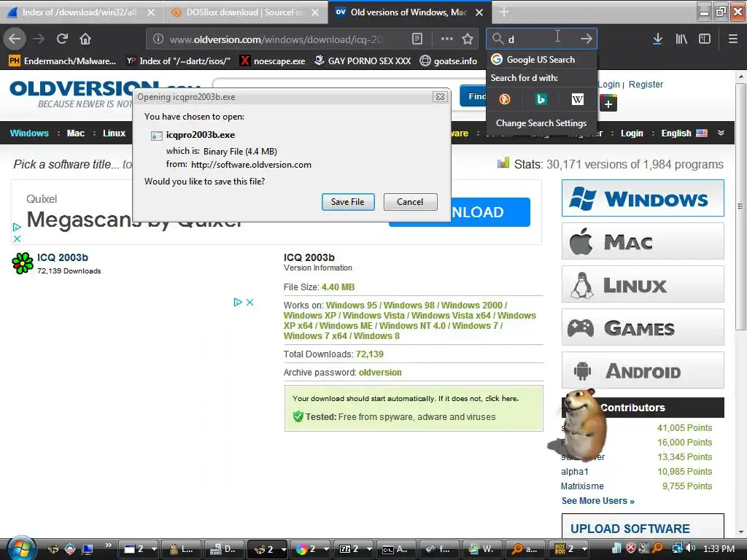Reload the current page
The image size is (747, 560).
click(62, 39)
